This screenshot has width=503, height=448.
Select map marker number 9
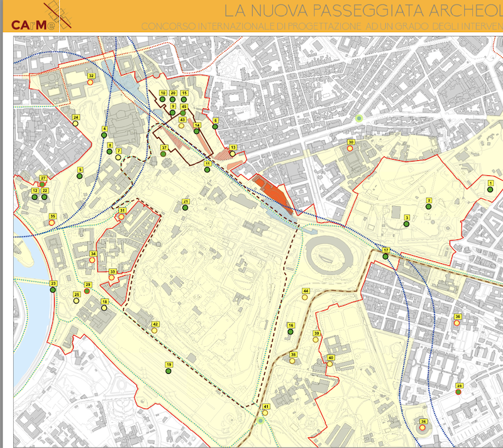(172, 112)
